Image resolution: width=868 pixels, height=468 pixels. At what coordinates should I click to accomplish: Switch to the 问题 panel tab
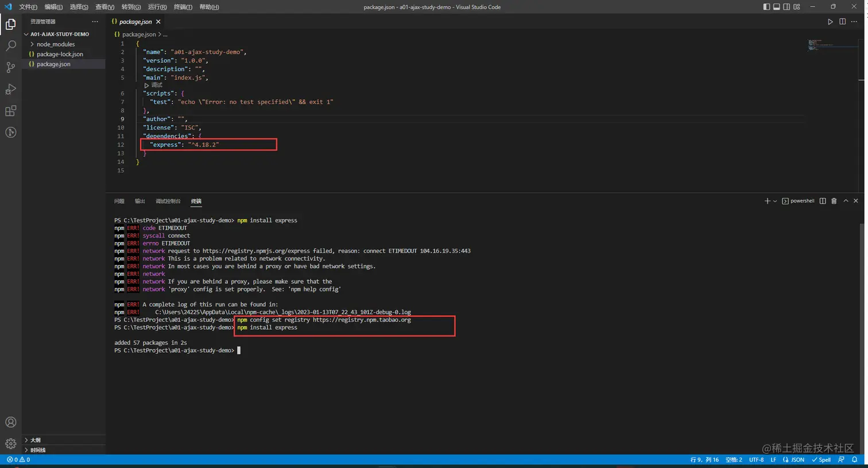click(119, 201)
